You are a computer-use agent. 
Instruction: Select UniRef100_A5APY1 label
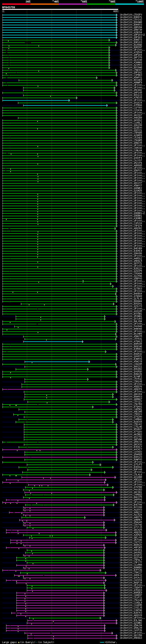[x=131, y=77]
